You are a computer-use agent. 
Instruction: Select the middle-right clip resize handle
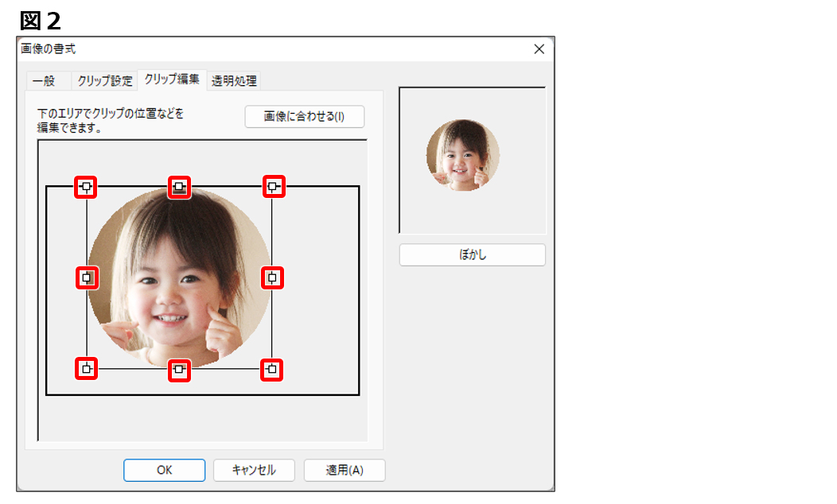[x=273, y=277]
